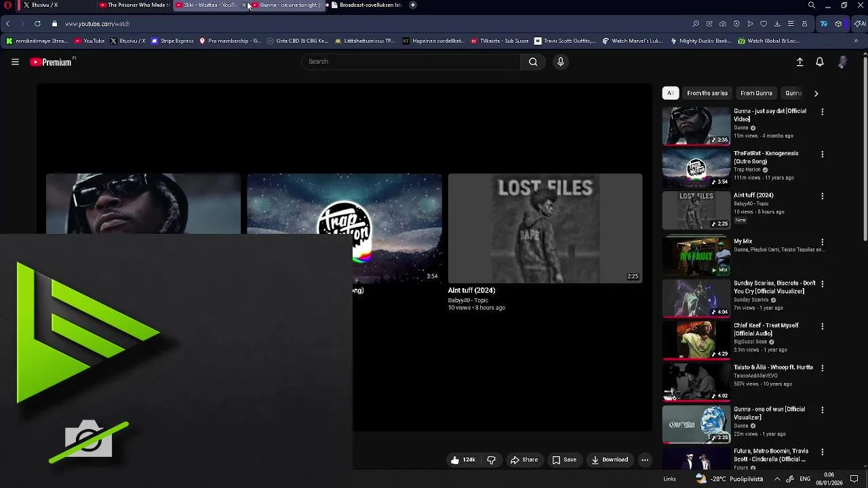
Task: Go to YouTube Premium home logo
Action: pos(52,62)
